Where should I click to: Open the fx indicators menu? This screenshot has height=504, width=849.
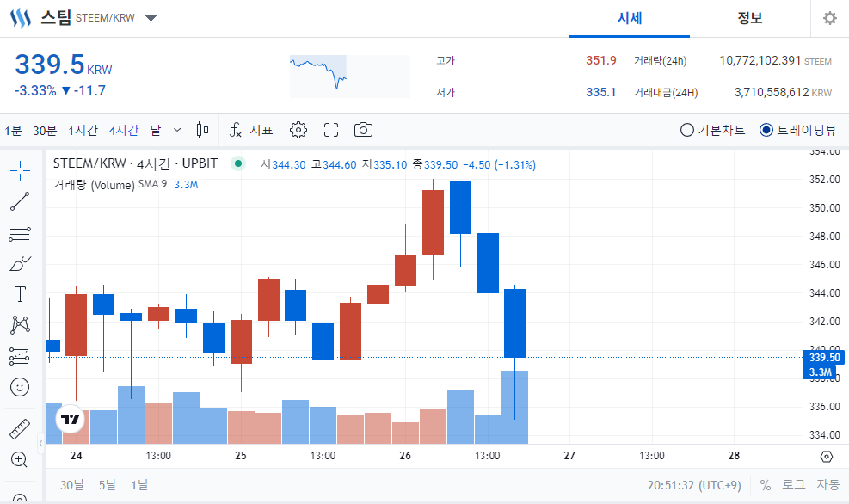tap(235, 130)
